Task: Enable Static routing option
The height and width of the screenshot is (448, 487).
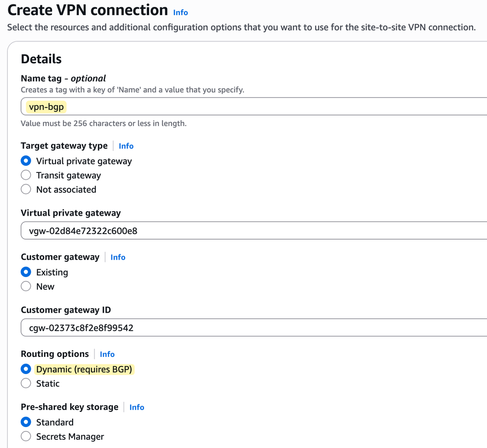Action: click(x=25, y=383)
